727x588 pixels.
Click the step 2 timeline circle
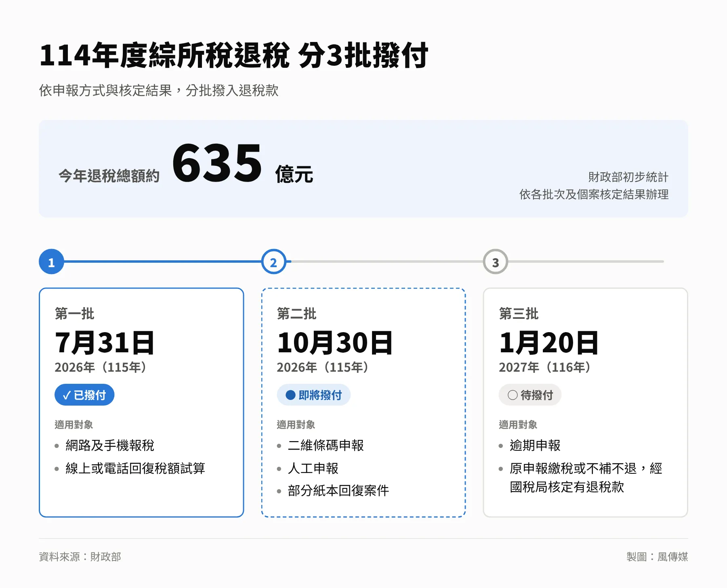point(273,262)
